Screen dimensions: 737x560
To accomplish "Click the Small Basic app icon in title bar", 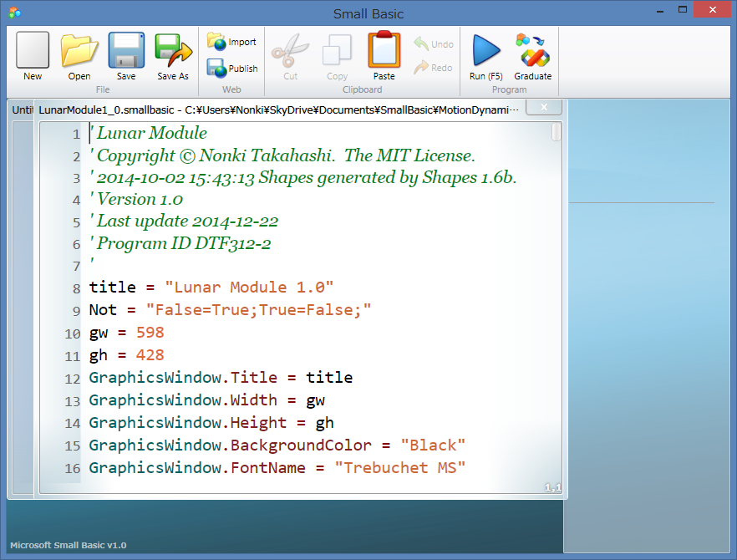I will click(x=14, y=13).
